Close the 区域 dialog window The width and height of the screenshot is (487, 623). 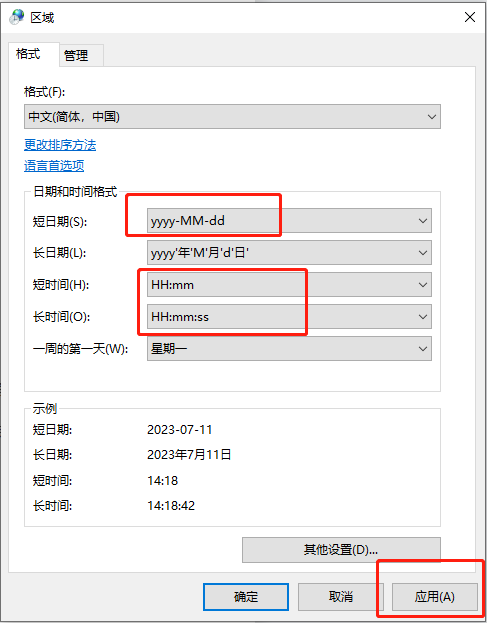pyautogui.click(x=470, y=17)
